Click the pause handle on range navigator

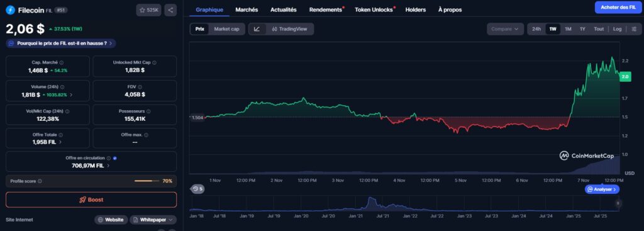[x=618, y=203]
